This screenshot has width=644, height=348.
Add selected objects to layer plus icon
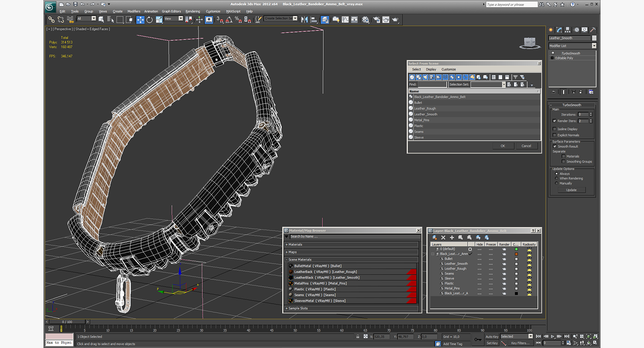tap(452, 238)
